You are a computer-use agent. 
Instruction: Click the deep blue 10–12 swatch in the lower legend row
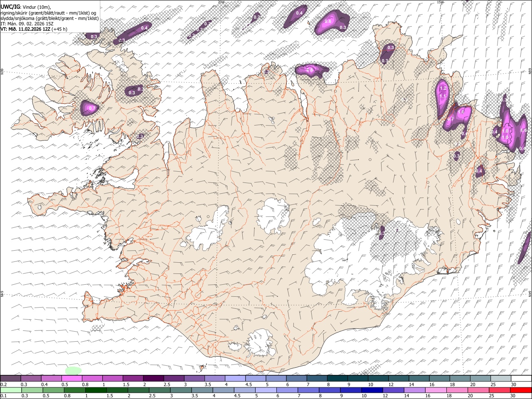[371, 390]
